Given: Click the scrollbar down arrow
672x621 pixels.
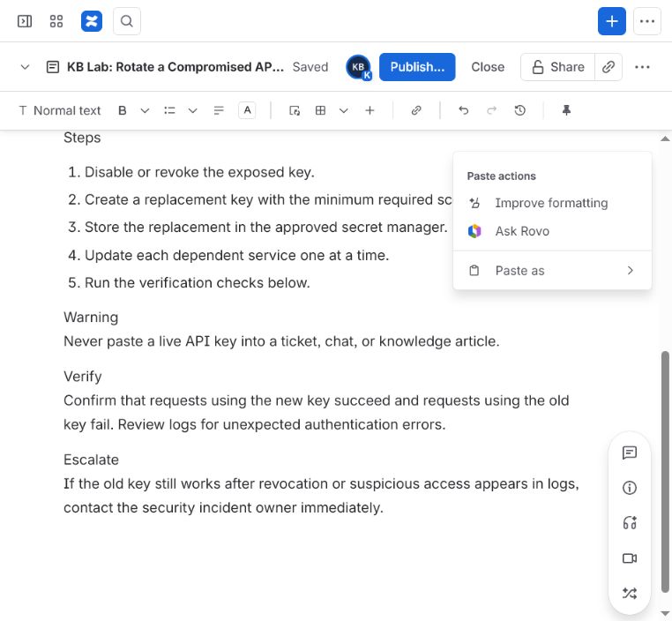Looking at the screenshot, I should pyautogui.click(x=665, y=613).
